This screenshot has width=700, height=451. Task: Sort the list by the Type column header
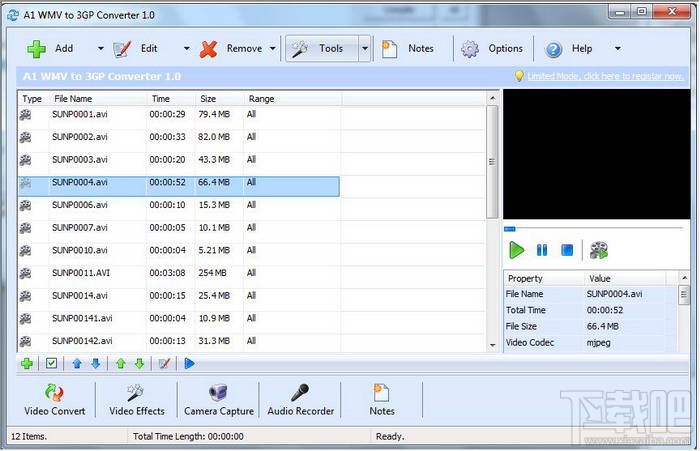tap(32, 99)
